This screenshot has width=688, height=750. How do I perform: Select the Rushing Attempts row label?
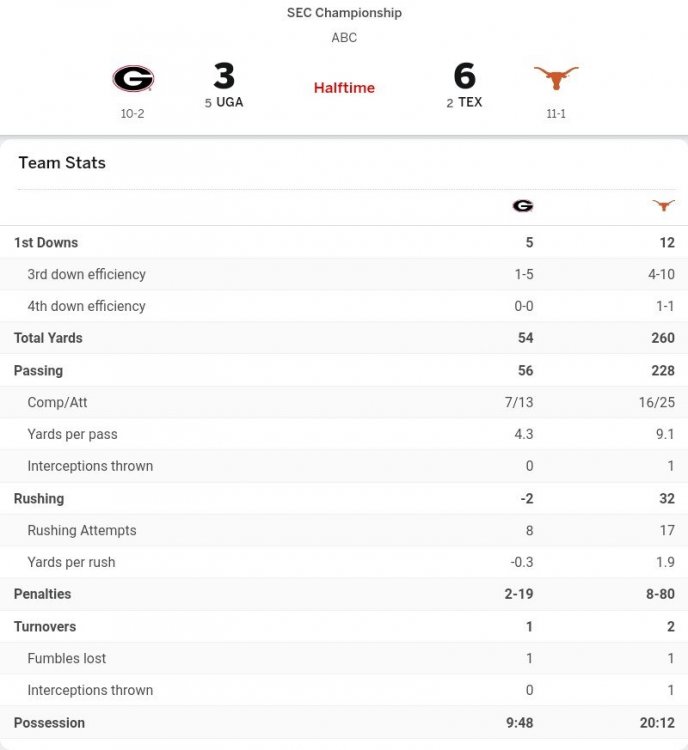(82, 530)
